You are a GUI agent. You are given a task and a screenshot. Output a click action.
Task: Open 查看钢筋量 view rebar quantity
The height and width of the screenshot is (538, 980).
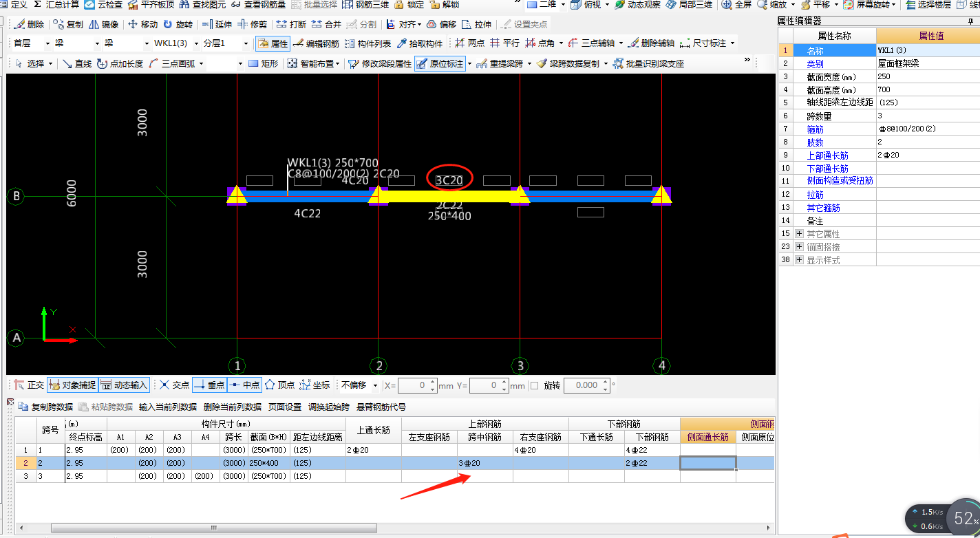coord(259,4)
